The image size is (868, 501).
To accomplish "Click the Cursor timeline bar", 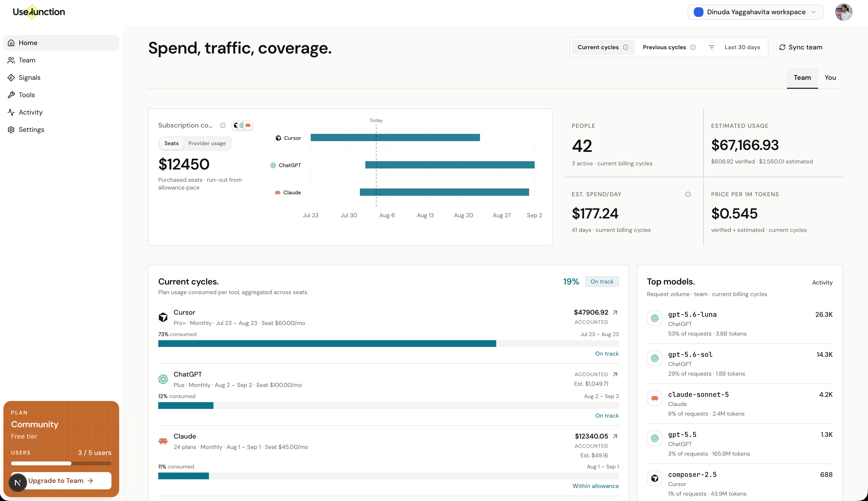I will click(395, 138).
